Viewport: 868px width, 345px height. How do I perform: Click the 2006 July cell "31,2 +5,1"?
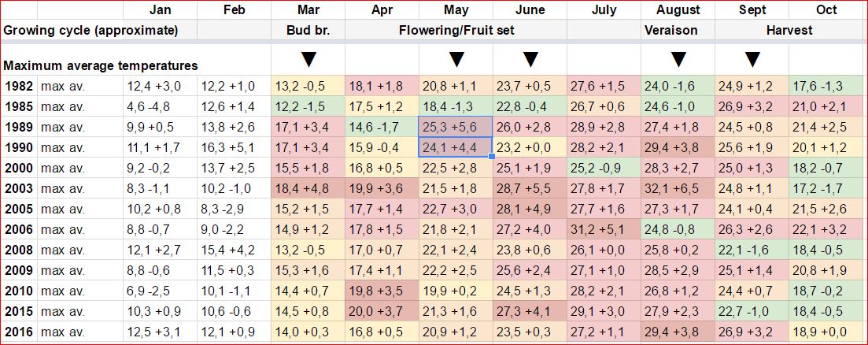604,229
